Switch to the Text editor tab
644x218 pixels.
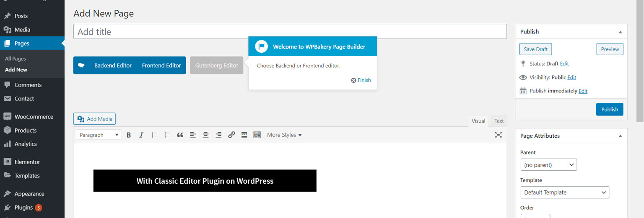pos(499,121)
